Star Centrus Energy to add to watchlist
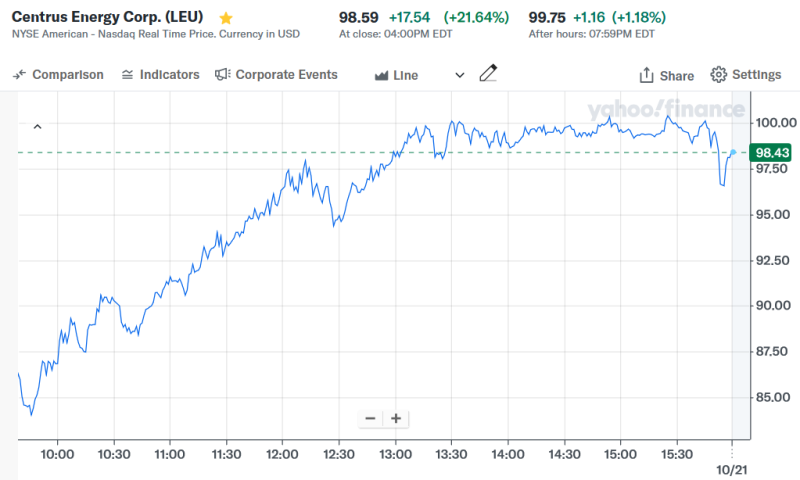Viewport: 800px width, 480px height. [x=226, y=18]
